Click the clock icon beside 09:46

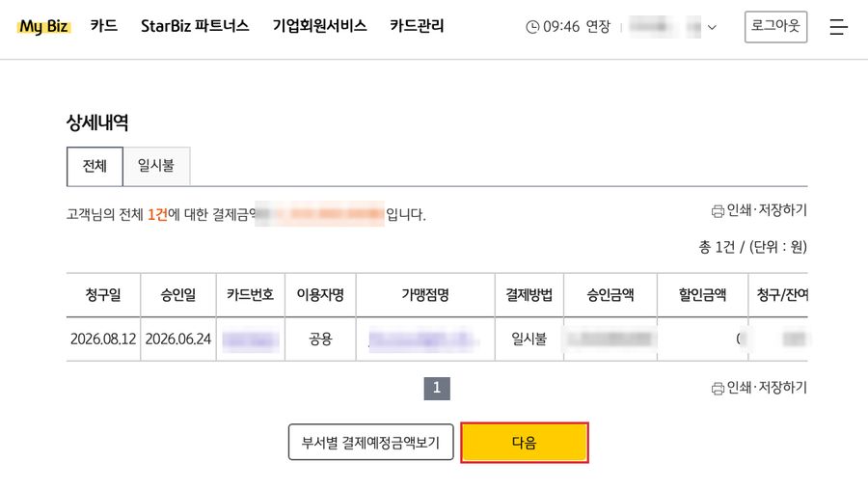532,27
